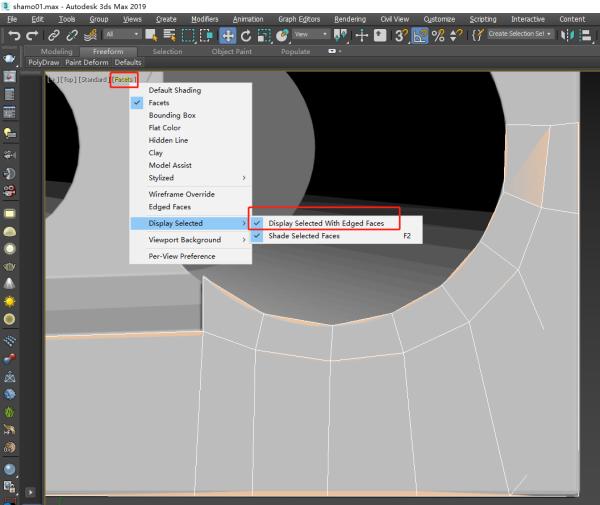The image size is (600, 505).
Task: Click the Redo arrow icon
Action: pyautogui.click(x=32, y=36)
